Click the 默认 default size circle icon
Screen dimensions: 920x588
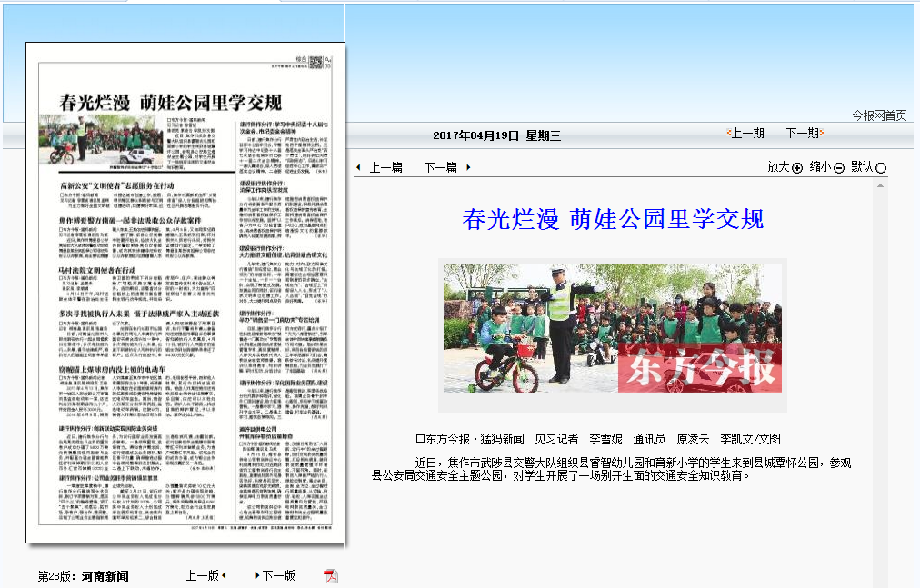pyautogui.click(x=880, y=168)
